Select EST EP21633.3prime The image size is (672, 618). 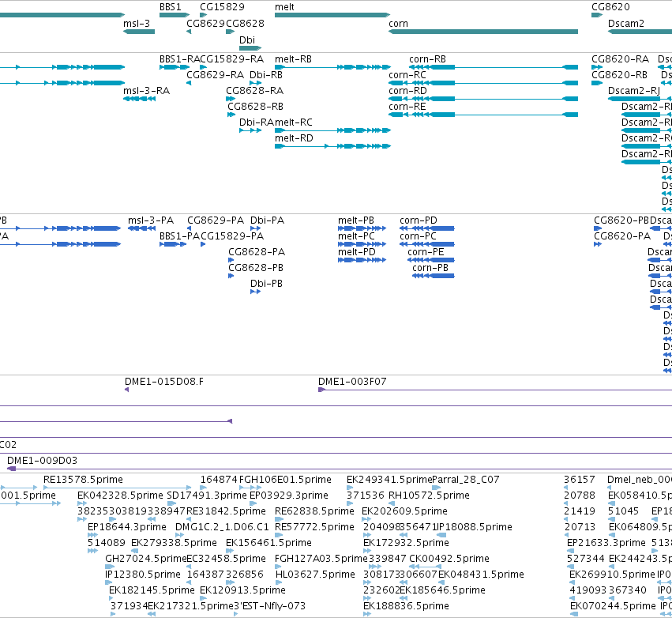click(606, 543)
